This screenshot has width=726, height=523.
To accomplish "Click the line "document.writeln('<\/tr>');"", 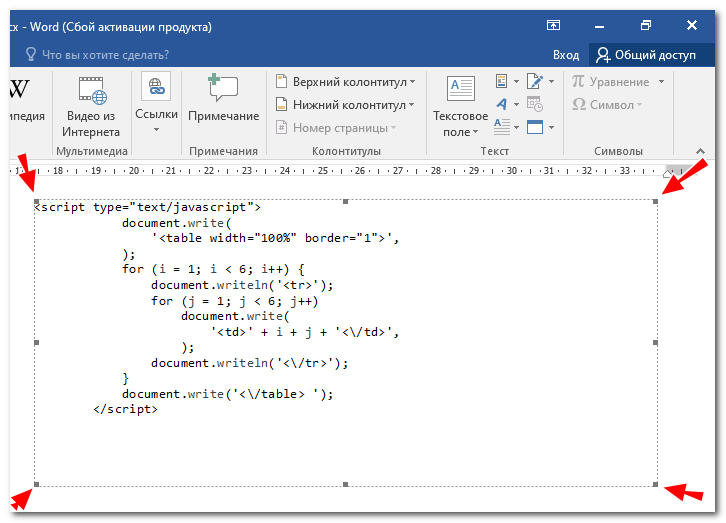I will click(x=250, y=363).
